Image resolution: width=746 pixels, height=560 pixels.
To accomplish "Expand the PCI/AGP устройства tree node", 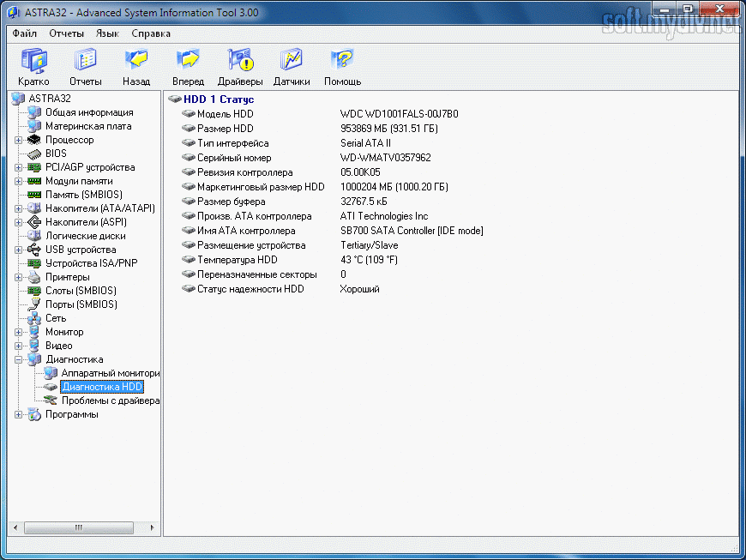I will [18, 167].
